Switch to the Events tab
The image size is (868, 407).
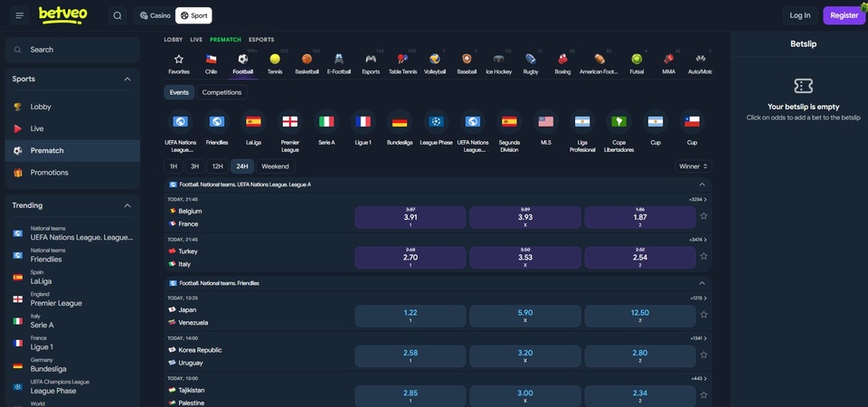179,92
